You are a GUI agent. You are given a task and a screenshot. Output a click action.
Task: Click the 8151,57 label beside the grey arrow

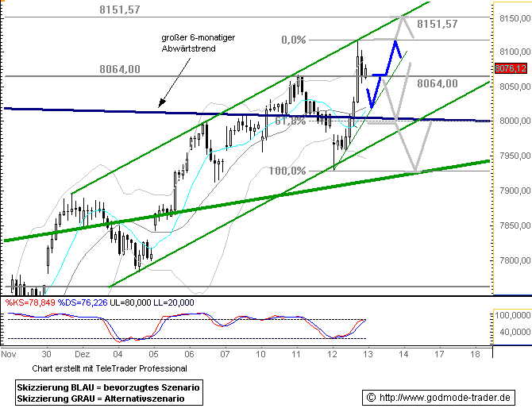pos(438,24)
